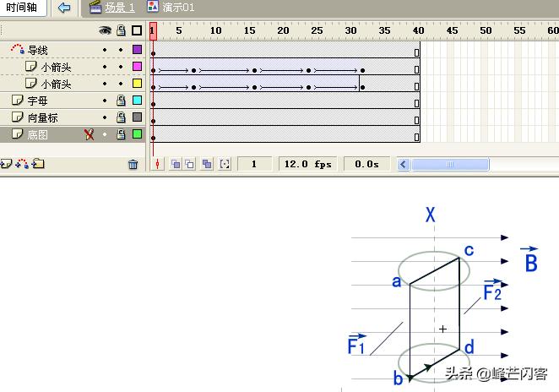This screenshot has height=392, width=559.
Task: Click the layer page icon of 底图
Action: (x=17, y=133)
